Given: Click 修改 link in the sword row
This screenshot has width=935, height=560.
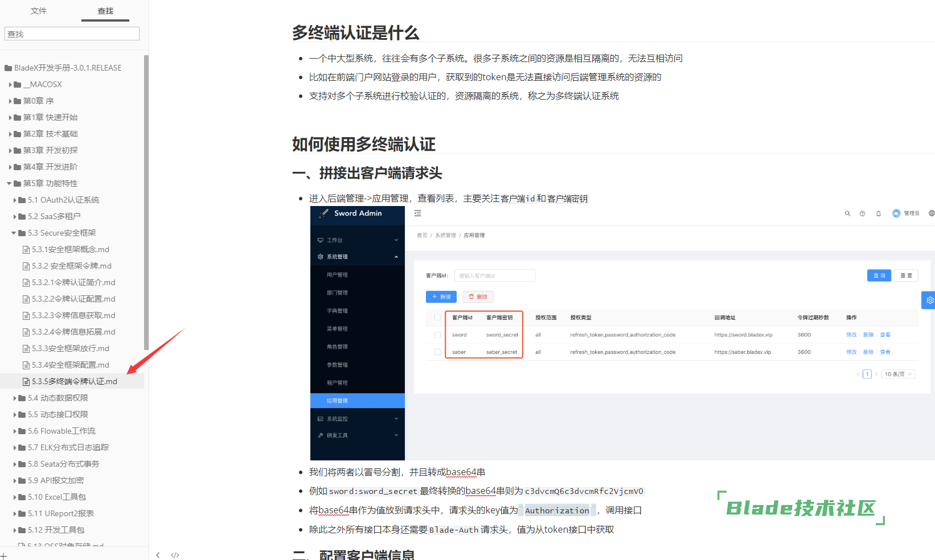Looking at the screenshot, I should (x=851, y=335).
